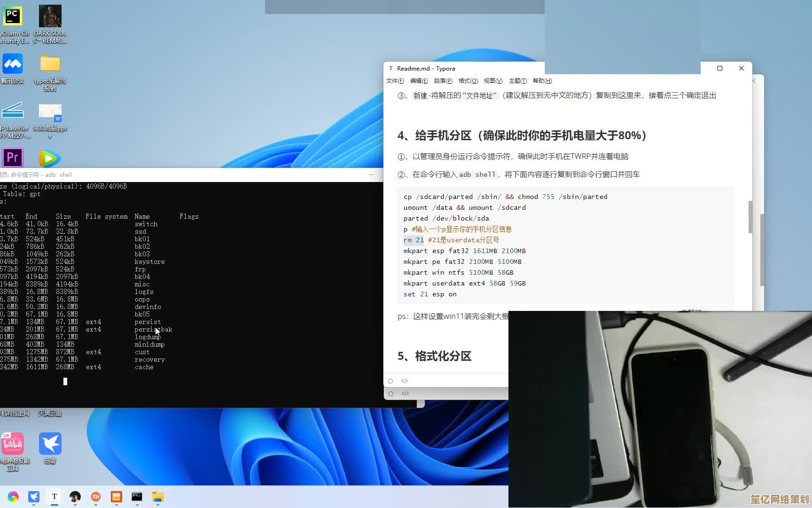812x508 pixels.
Task: Launch Adobe Premiere Pro from the desktop
Action: (x=13, y=158)
